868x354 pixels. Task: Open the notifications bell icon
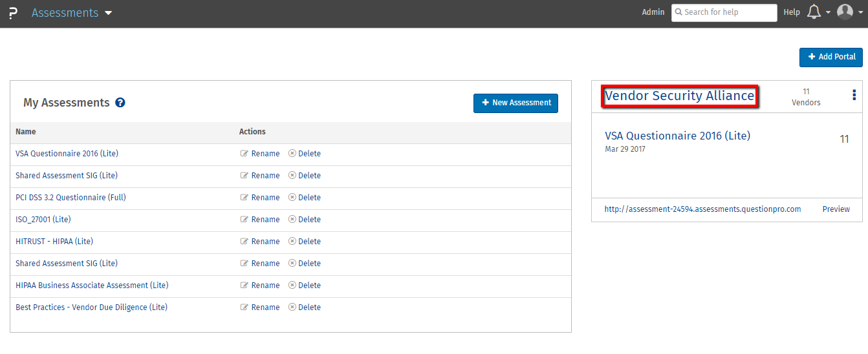[x=814, y=12]
